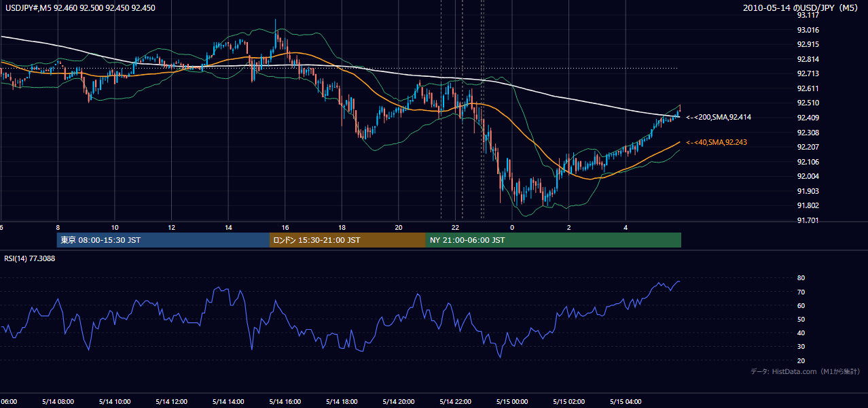Click hour label 0 on price chart axis
Image resolution: width=868 pixels, height=408 pixels.
pyautogui.click(x=512, y=227)
